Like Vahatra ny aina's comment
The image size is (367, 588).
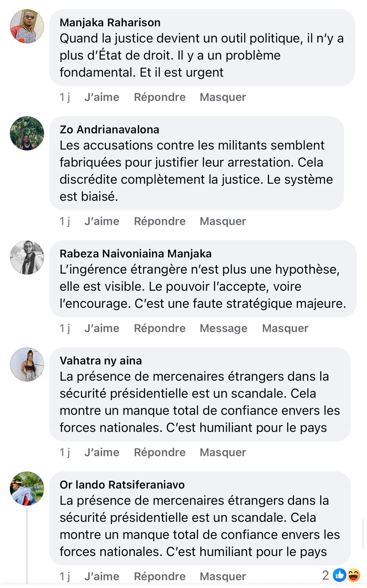pos(101,452)
